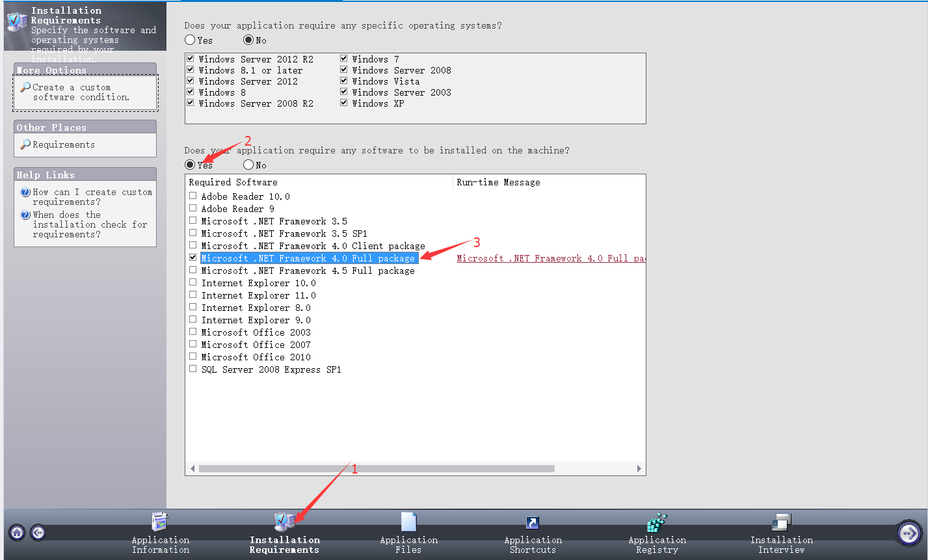928x560 pixels.
Task: Click the Installation Requirements icon
Action: click(x=284, y=522)
